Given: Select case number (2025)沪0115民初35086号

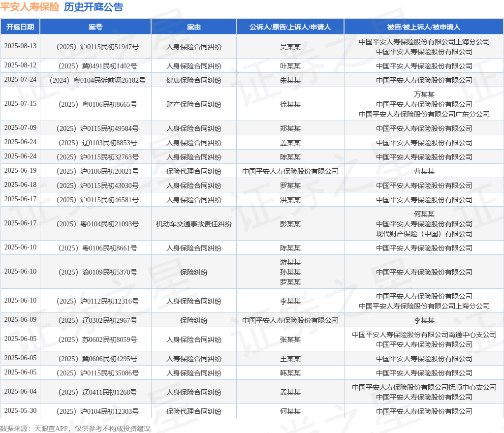Looking at the screenshot, I should (97, 373).
